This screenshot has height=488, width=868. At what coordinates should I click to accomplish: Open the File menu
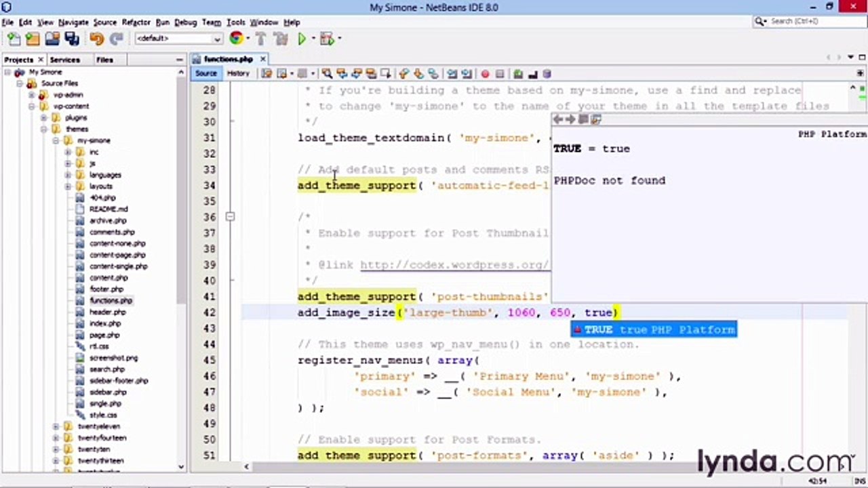click(x=7, y=22)
